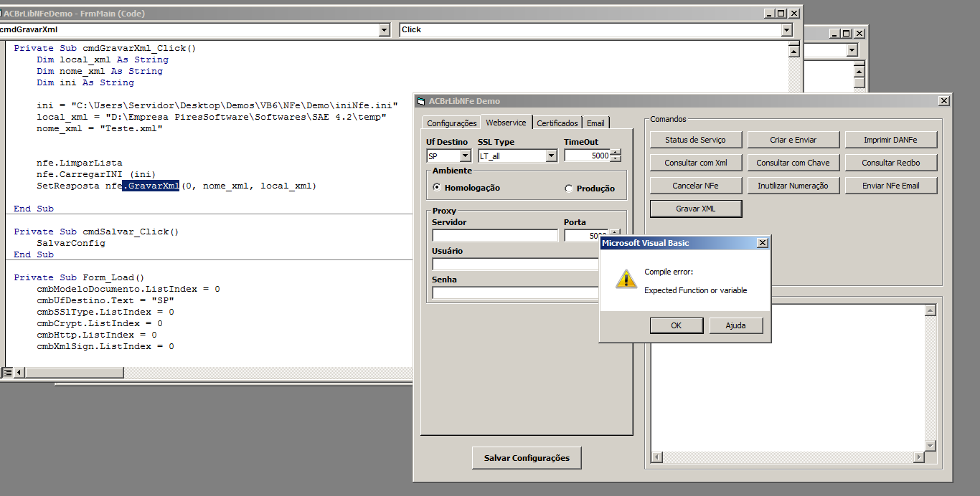Click the Consultar com Chave button

793,163
